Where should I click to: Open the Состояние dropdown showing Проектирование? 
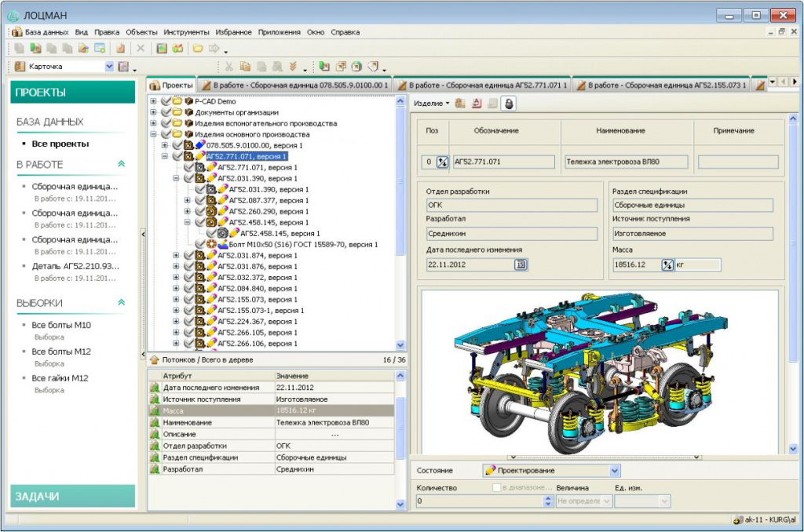point(614,471)
